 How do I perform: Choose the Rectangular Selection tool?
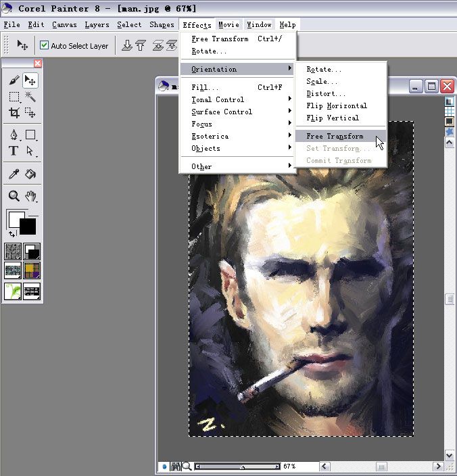(14, 97)
